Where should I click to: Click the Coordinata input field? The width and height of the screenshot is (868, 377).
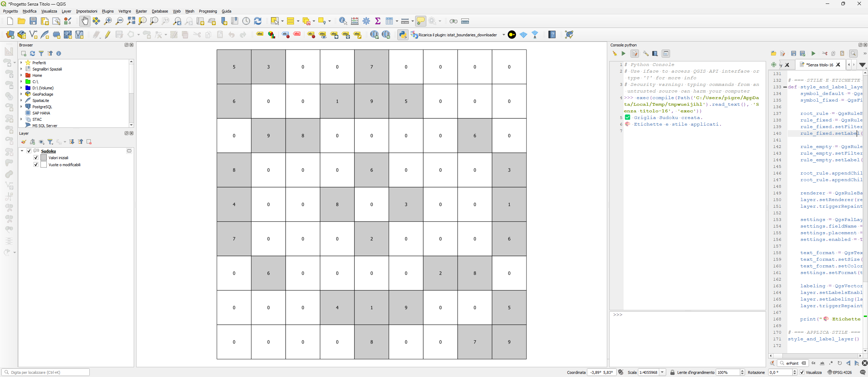click(601, 372)
